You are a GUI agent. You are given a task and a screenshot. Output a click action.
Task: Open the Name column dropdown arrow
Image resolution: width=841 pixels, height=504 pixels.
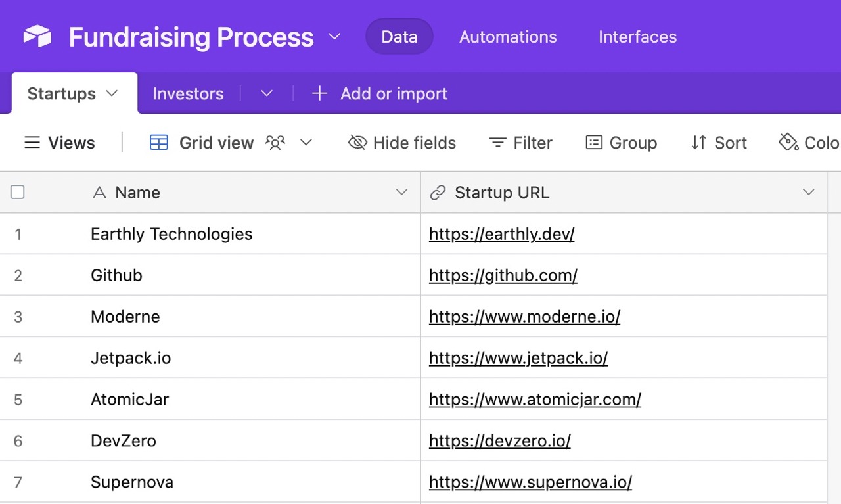(x=401, y=192)
